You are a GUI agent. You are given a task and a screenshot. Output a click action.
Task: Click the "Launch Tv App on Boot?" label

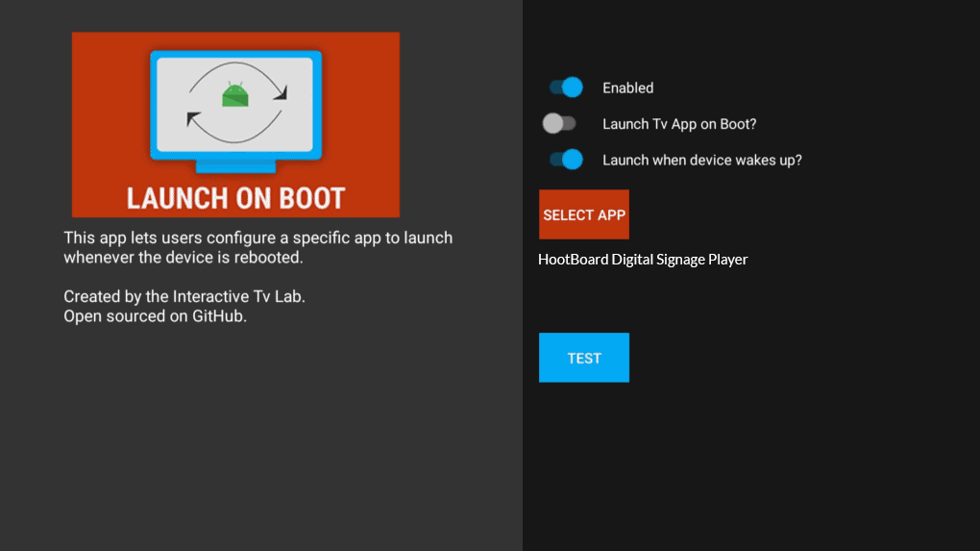[679, 124]
